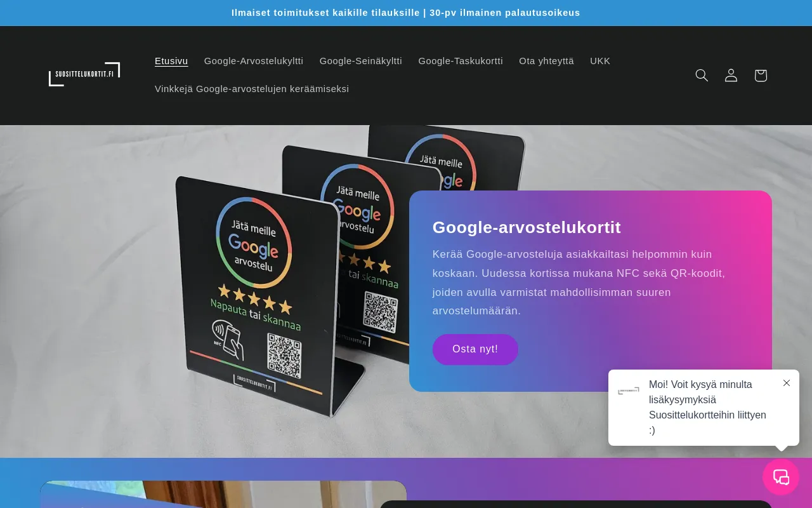The width and height of the screenshot is (812, 508).
Task: Click the Google-arvostelukortit heading
Action: point(527,227)
